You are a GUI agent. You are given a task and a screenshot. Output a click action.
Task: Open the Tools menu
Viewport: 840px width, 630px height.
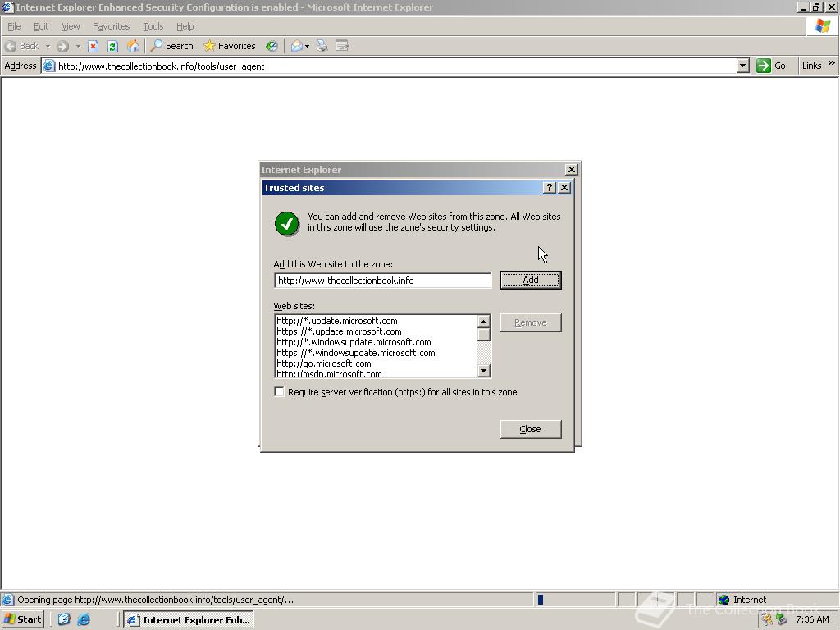click(153, 26)
